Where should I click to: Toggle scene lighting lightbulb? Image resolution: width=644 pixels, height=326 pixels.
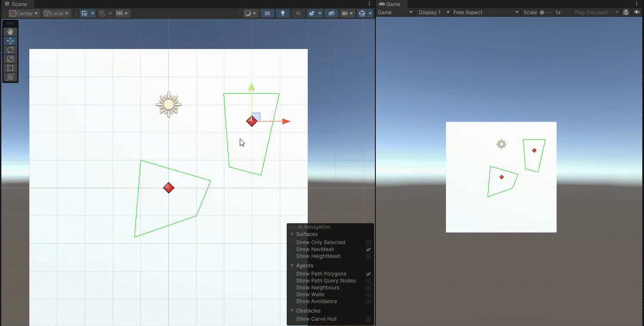click(283, 13)
